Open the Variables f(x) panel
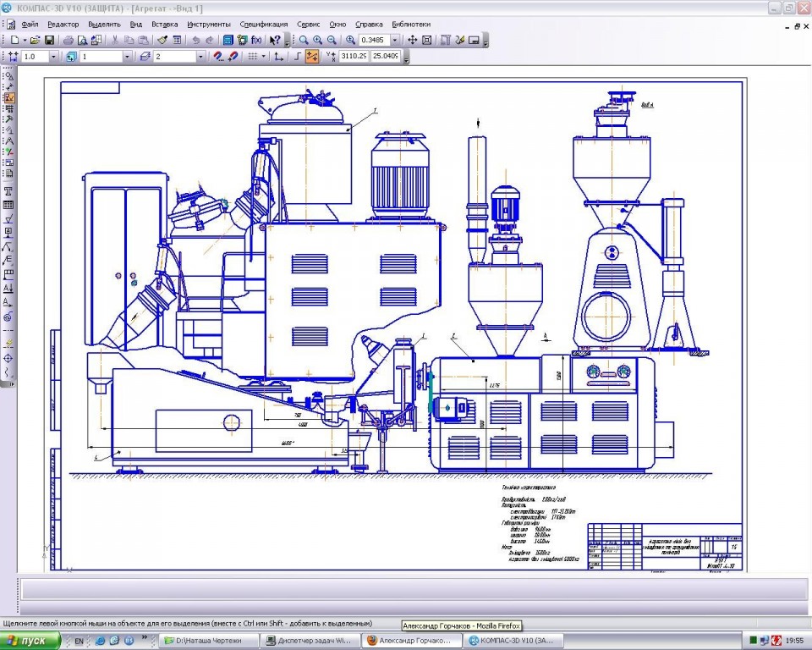 coord(256,41)
